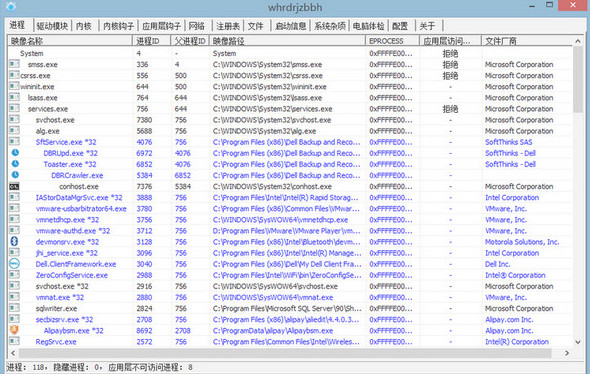Switch to the 配置 tab
This screenshot has height=374, width=590.
(400, 26)
